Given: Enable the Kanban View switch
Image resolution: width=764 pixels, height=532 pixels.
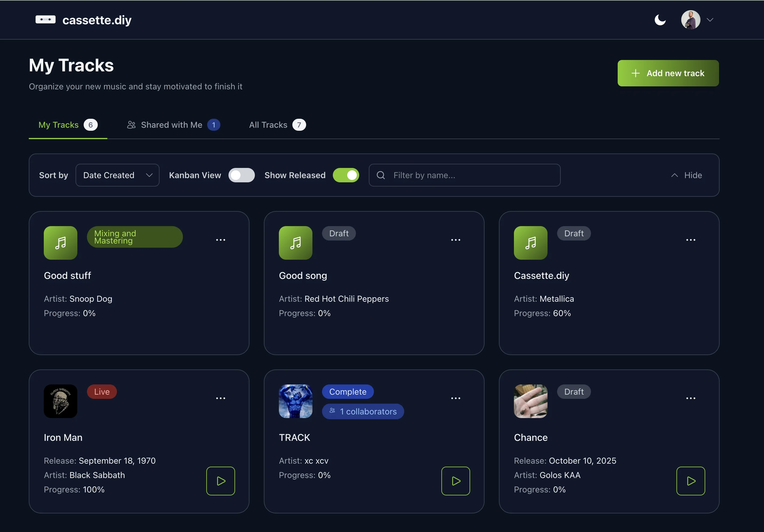Looking at the screenshot, I should (x=242, y=175).
